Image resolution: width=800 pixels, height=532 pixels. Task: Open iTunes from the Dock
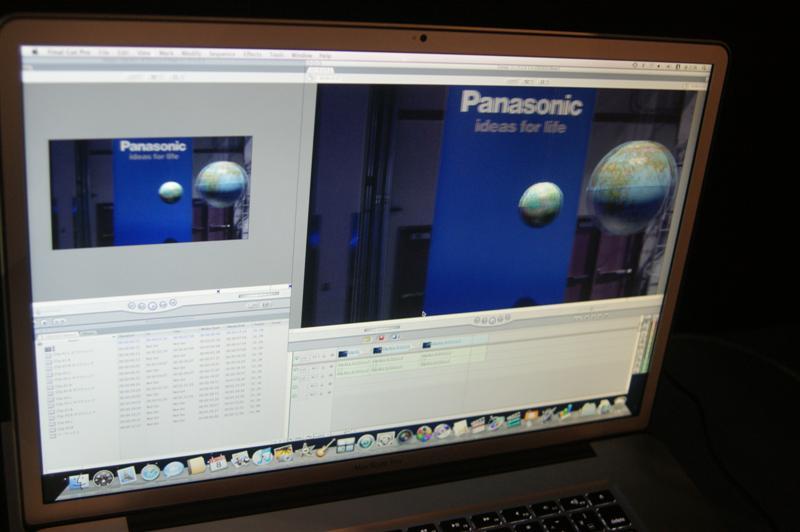[x=262, y=457]
